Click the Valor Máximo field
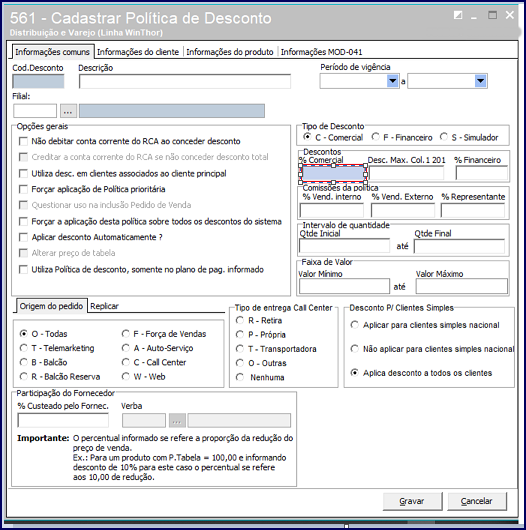The image size is (526, 530). pos(462,287)
